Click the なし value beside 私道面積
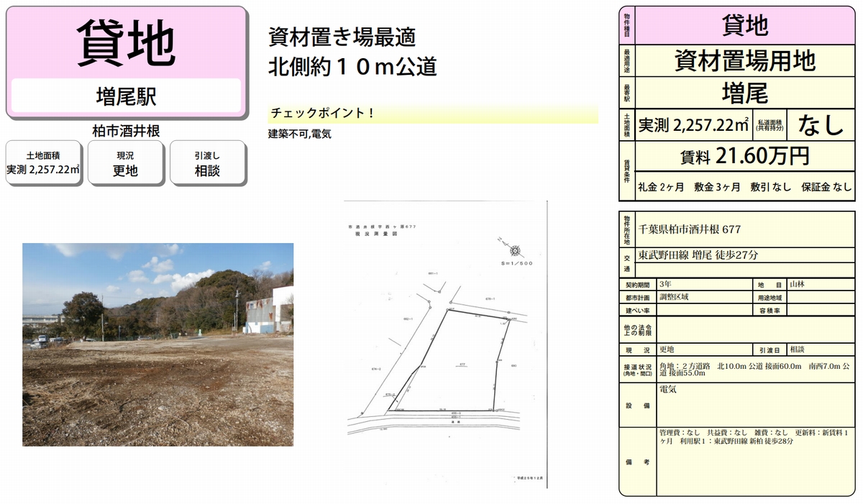Viewport: 863px width, 504px height. pyautogui.click(x=821, y=126)
